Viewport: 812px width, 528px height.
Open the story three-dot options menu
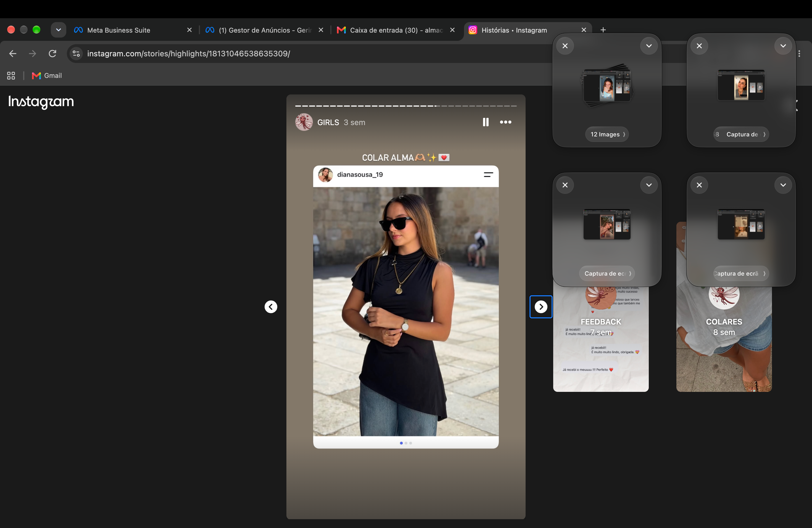(506, 122)
